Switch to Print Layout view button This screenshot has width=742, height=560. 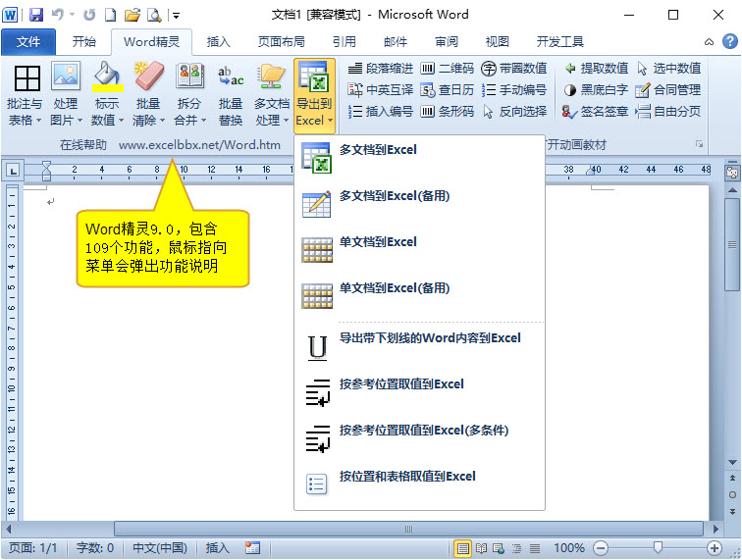(x=463, y=548)
